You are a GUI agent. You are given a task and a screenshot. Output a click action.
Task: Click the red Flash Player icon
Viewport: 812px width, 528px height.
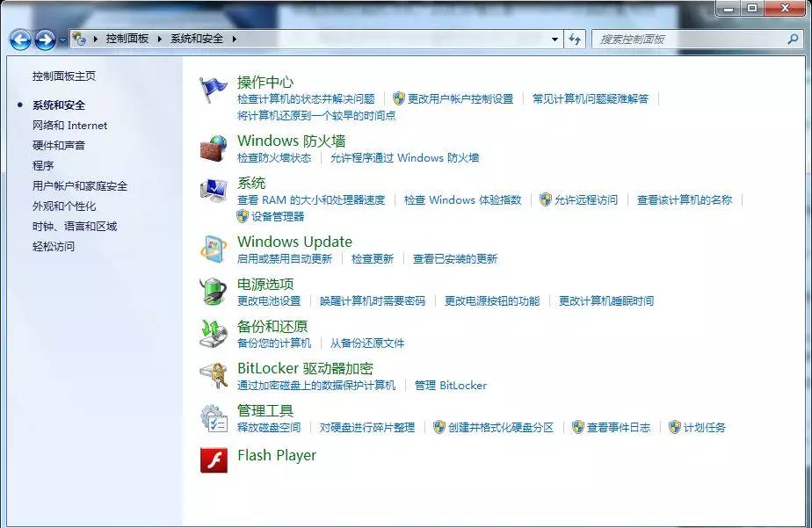(214, 460)
